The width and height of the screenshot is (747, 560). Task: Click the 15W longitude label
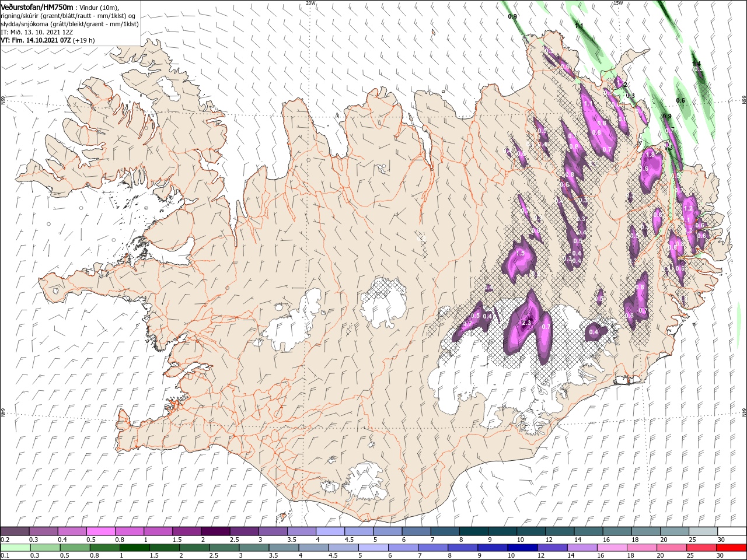coord(618,3)
